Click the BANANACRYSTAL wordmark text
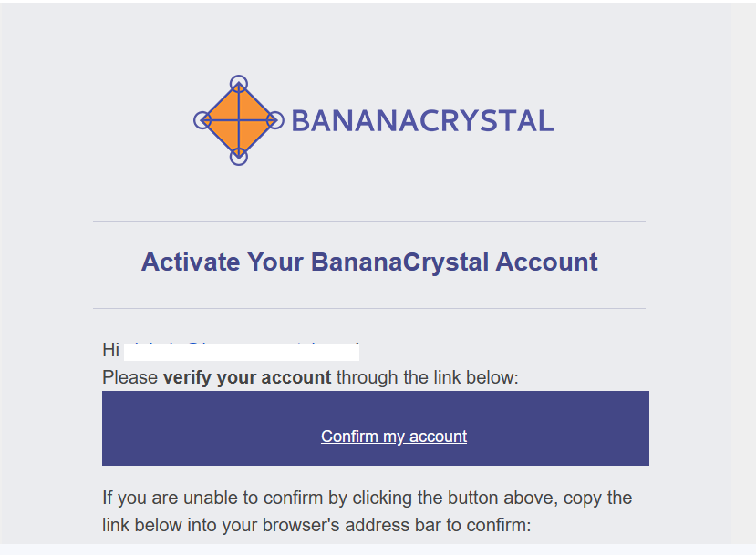This screenshot has height=555, width=756. tap(423, 121)
